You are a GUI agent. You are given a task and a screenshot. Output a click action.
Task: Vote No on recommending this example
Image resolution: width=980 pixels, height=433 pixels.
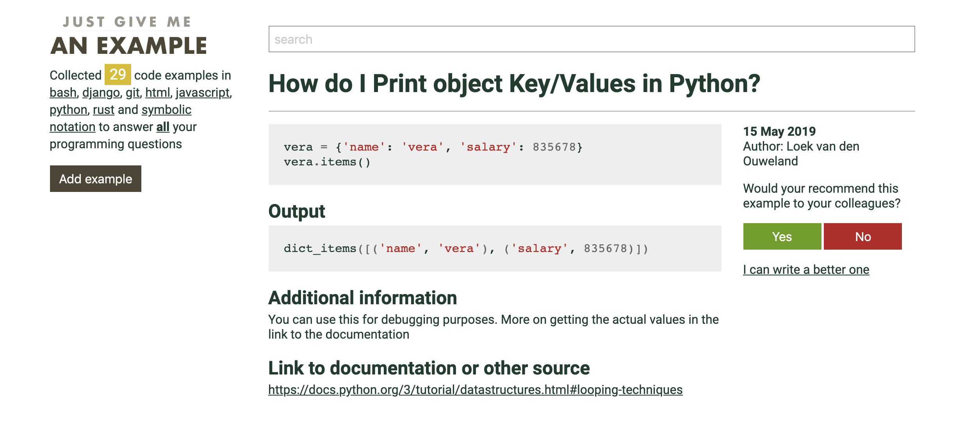(x=863, y=236)
